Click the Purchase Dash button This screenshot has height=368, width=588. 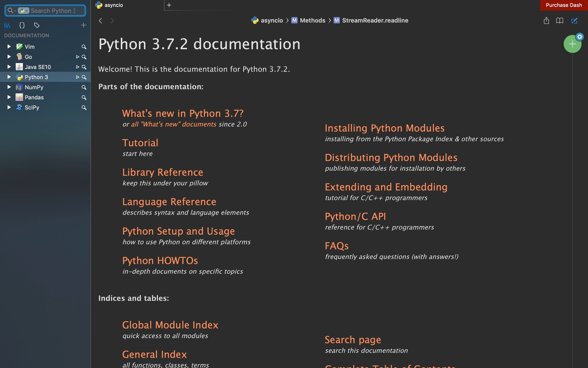click(x=563, y=5)
